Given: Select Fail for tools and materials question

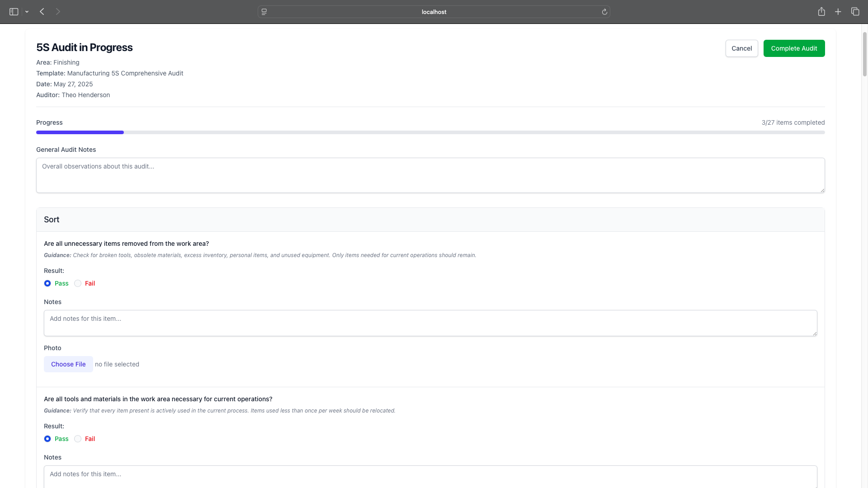Looking at the screenshot, I should (78, 439).
